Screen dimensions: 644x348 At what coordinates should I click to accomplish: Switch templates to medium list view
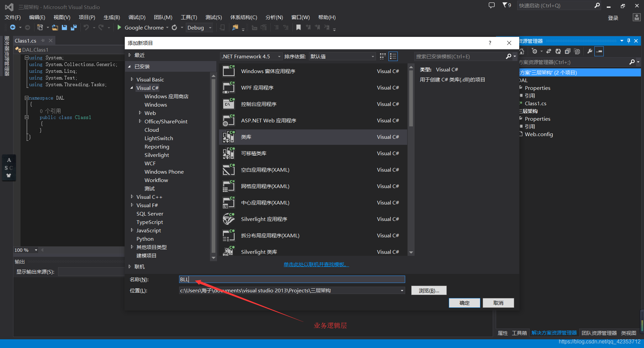pyautogui.click(x=393, y=56)
